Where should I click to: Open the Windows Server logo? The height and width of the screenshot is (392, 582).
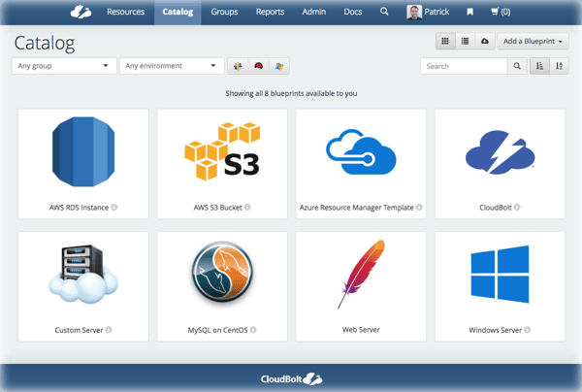500,274
